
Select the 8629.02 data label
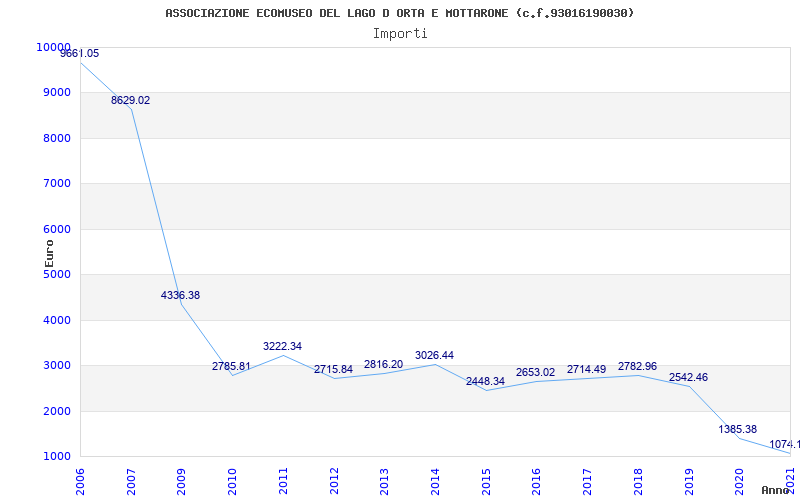[x=131, y=101]
